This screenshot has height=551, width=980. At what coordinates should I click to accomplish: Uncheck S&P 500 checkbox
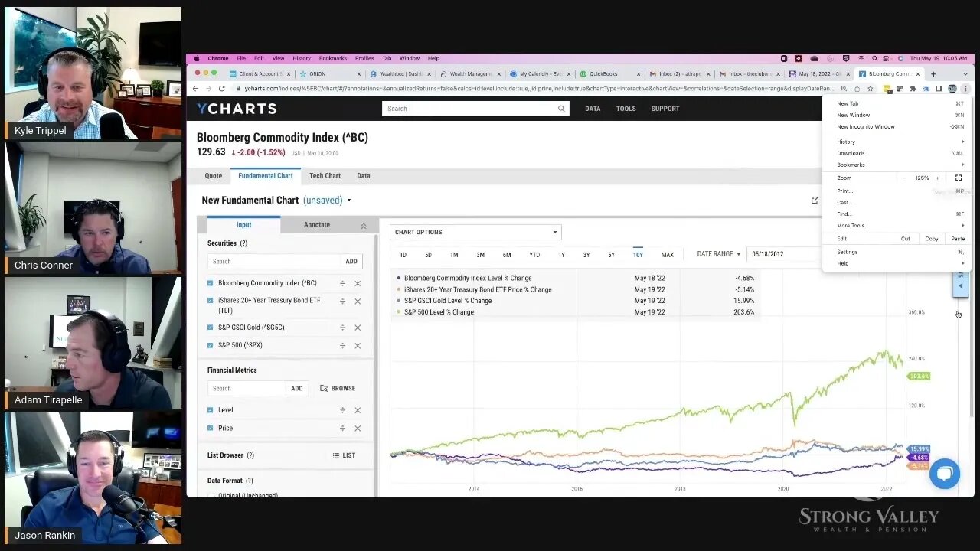pos(211,345)
